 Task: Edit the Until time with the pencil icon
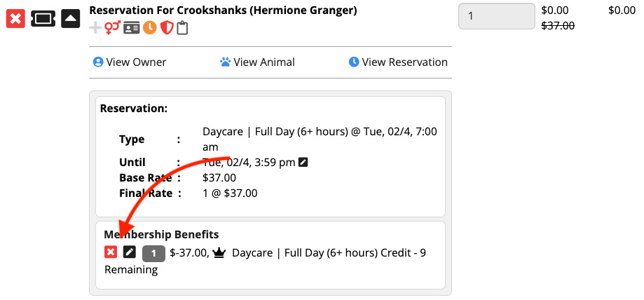[x=303, y=163]
